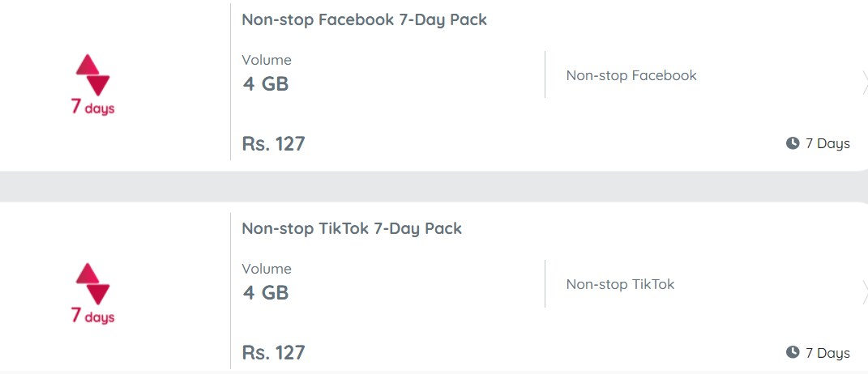The height and width of the screenshot is (374, 868).
Task: Expand TikTok pack using right chevron
Action: (x=865, y=292)
